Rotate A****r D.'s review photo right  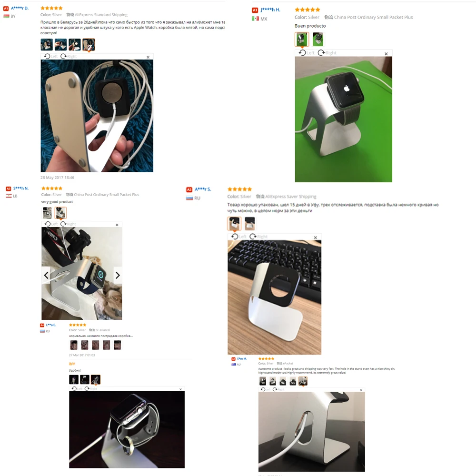(x=69, y=56)
